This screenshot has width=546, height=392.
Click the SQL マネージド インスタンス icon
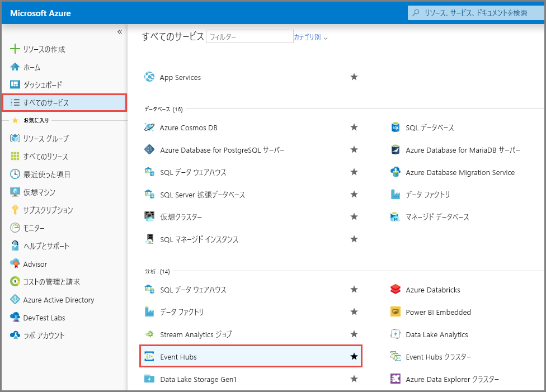pos(149,239)
